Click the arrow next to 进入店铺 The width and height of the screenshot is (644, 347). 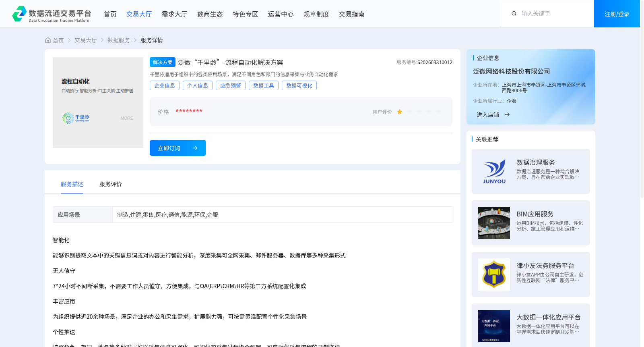(x=507, y=115)
